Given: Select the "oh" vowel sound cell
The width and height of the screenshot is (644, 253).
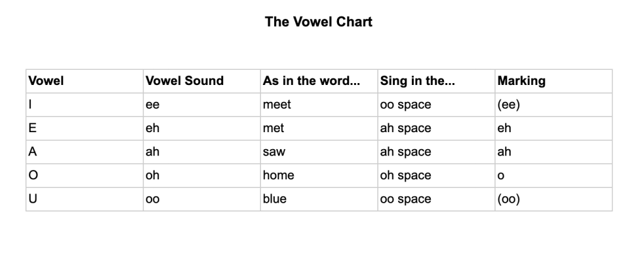Looking at the screenshot, I should click(153, 176).
